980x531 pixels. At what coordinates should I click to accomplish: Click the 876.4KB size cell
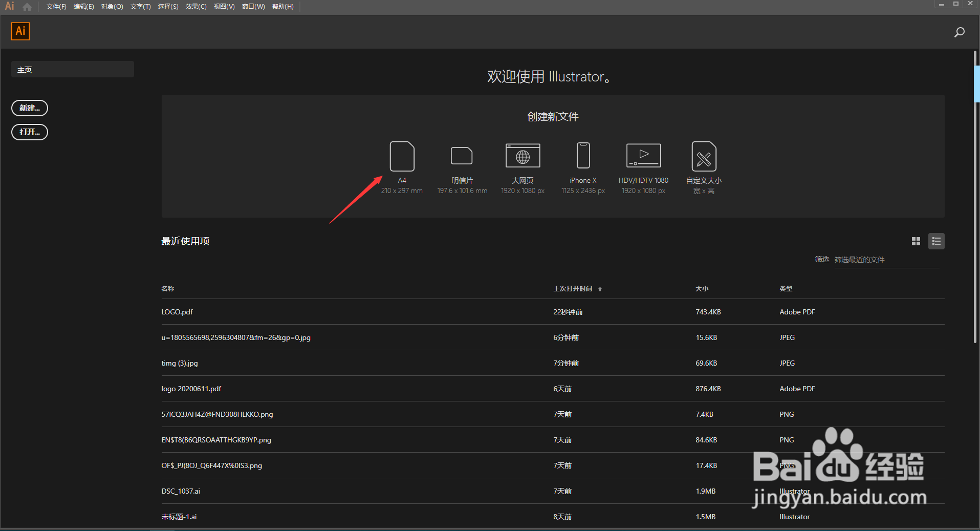[x=708, y=389]
